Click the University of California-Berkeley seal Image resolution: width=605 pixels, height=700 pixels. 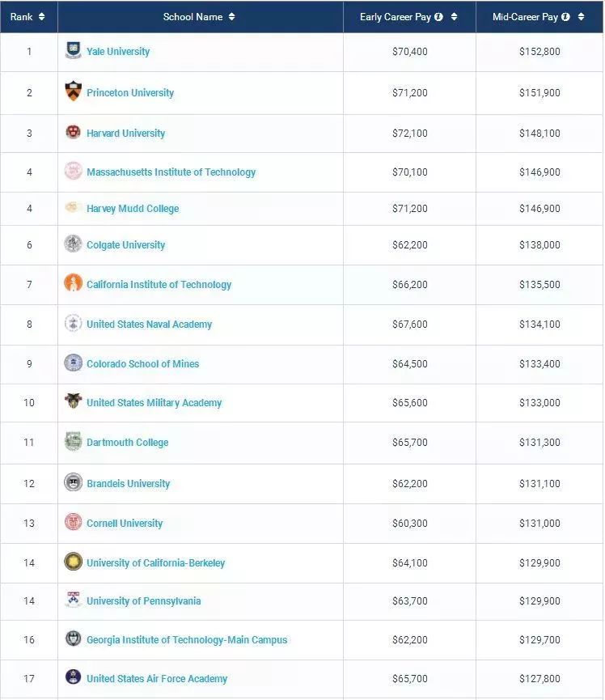coord(73,562)
